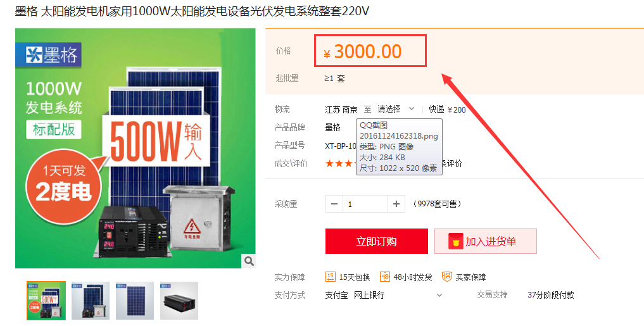This screenshot has width=644, height=326.
Task: Click the 买家保障 shield icon
Action: [447, 277]
